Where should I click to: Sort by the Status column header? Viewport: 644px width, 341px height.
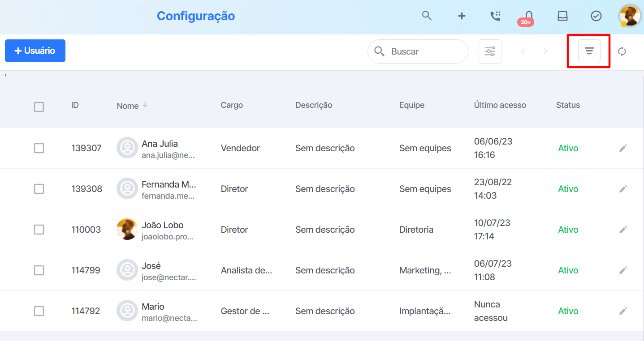point(568,105)
